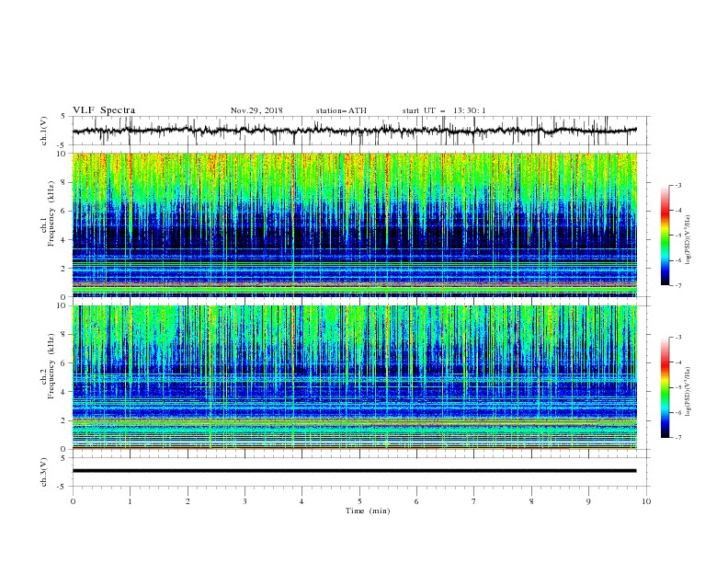Viewport: 728px width, 563px height.
Task: Click time axis tick label '8'
Action: click(531, 501)
